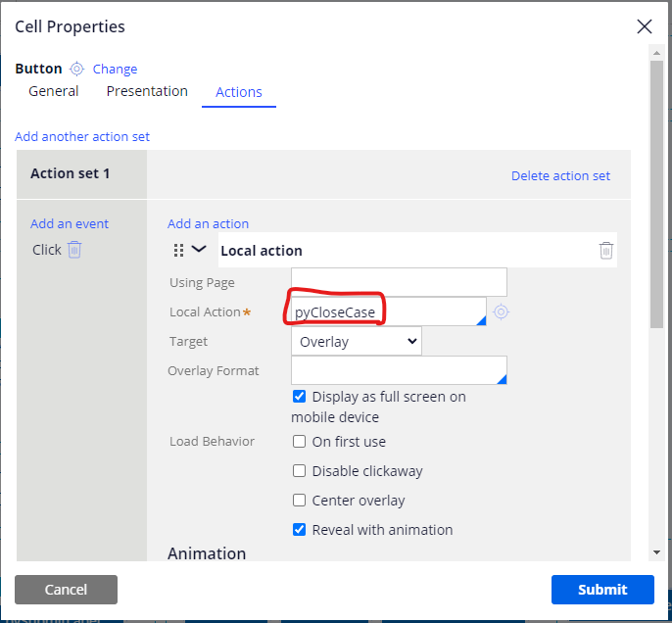Screen dimensions: 672x623
Task: Select the Actions tab
Action: click(239, 92)
